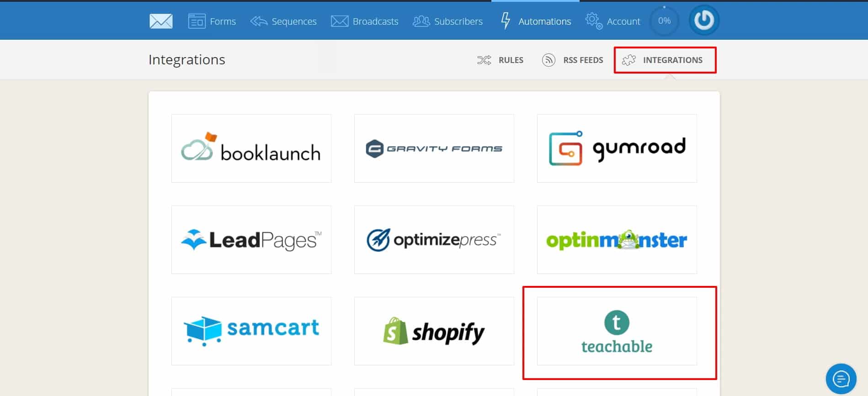This screenshot has width=868, height=396.
Task: Click the Integrations puzzle piece icon
Action: pyautogui.click(x=629, y=60)
